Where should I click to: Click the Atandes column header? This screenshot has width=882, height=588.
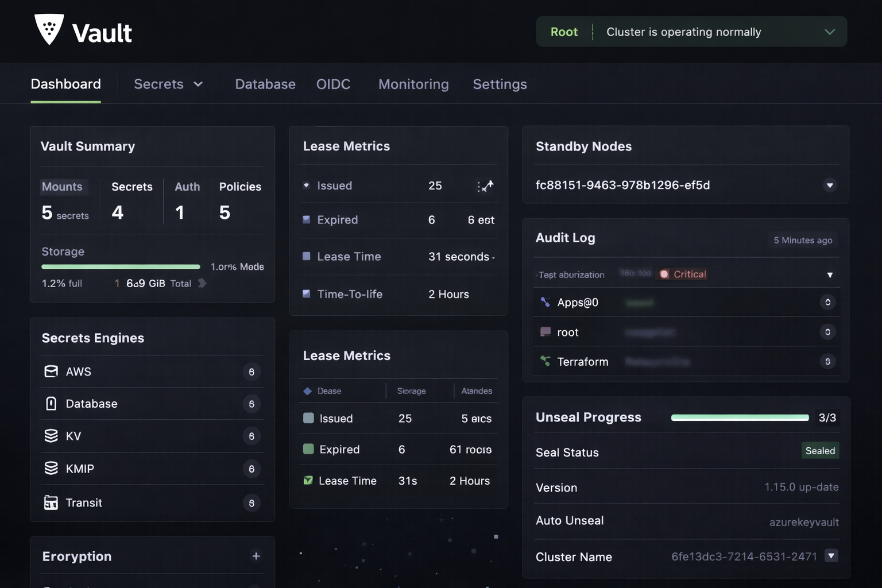(x=477, y=391)
